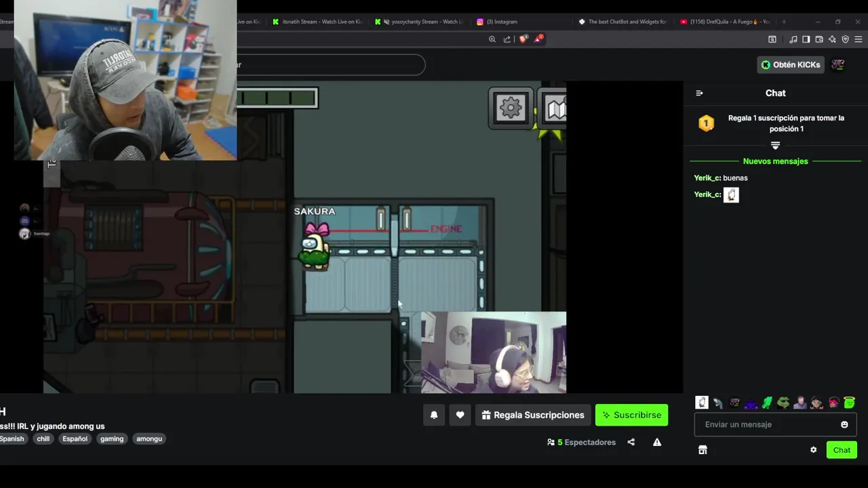Expand the gift leaderboard arrow below position text
The image size is (868, 488).
(x=775, y=145)
